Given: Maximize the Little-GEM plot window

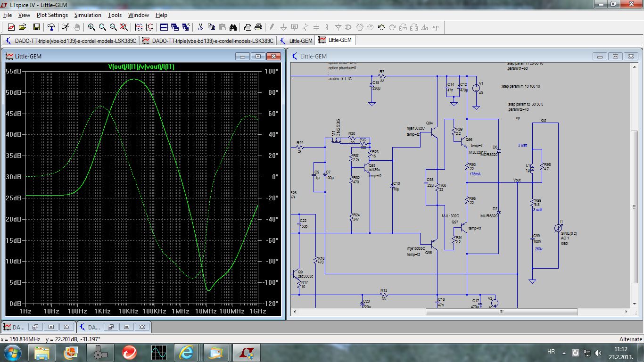Looking at the screenshot, I should click(x=258, y=57).
